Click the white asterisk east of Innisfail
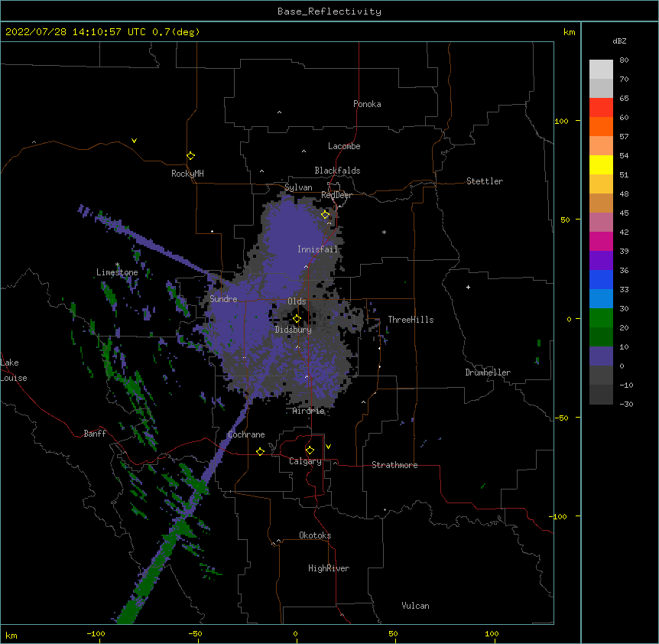659x644 pixels. point(384,232)
